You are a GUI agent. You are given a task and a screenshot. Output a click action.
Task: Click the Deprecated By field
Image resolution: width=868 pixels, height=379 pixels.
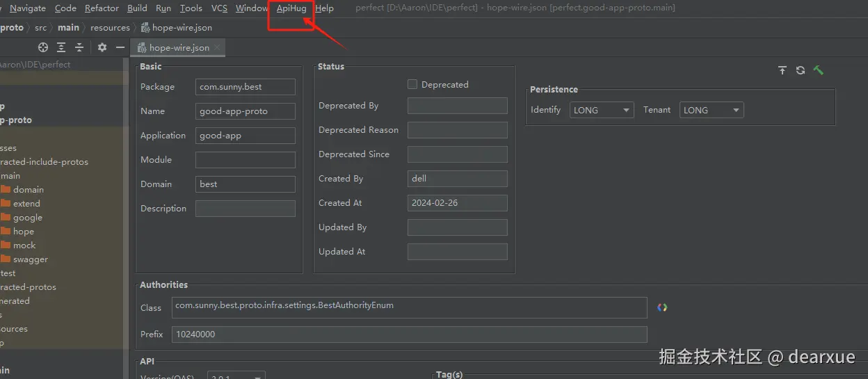[458, 106]
